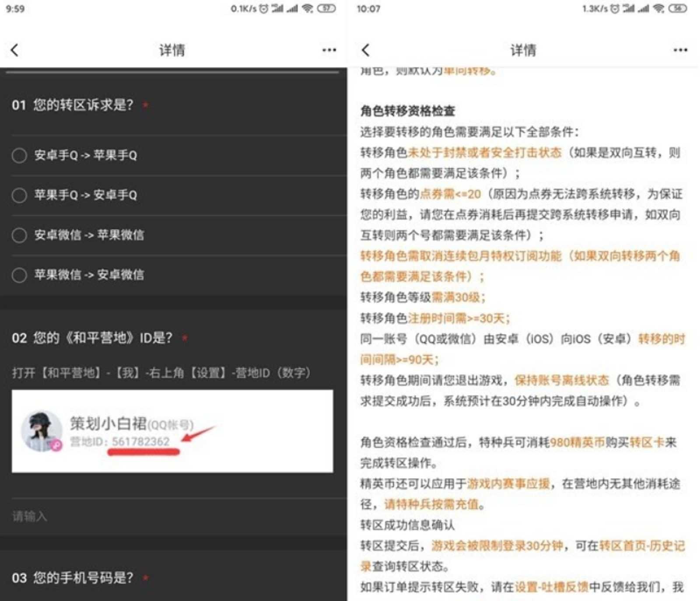Click the 打开【和平营地】 instruction line
Image resolution: width=700 pixels, height=601 pixels.
pos(161,373)
